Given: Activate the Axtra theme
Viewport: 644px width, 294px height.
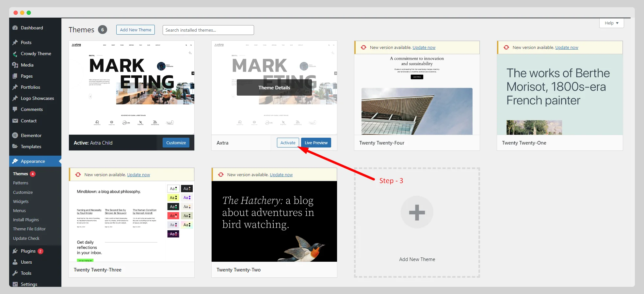Looking at the screenshot, I should (288, 143).
